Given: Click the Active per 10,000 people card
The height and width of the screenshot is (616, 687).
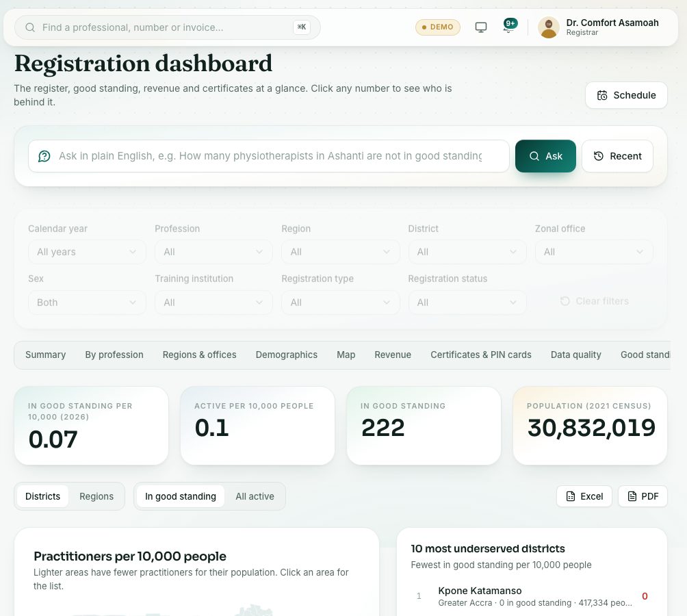Looking at the screenshot, I should click(257, 426).
